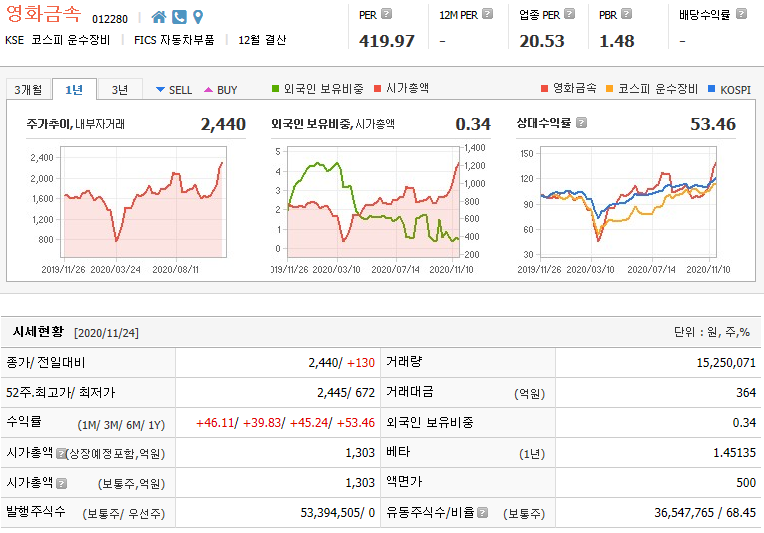
Task: Click 업종 PER value 20.53
Action: coord(541,41)
